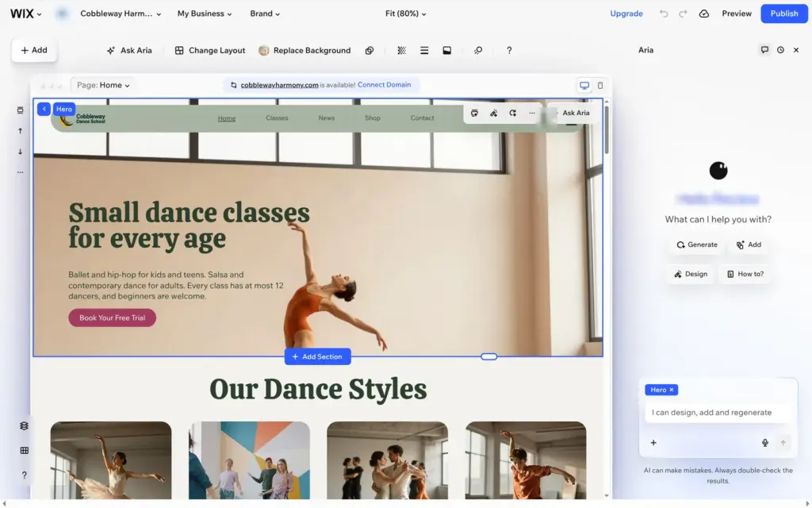
Task: Click the cloud save status icon
Action: 704,13
